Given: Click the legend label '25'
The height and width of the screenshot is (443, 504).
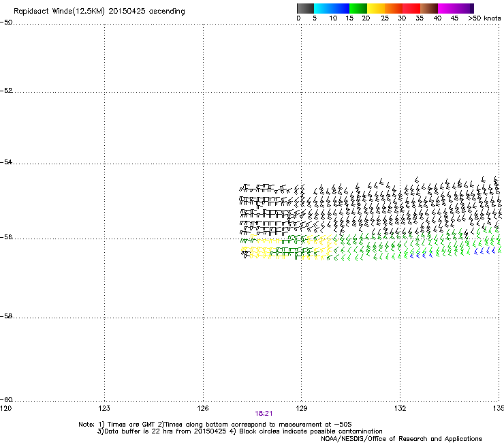Looking at the screenshot, I should point(385,18).
